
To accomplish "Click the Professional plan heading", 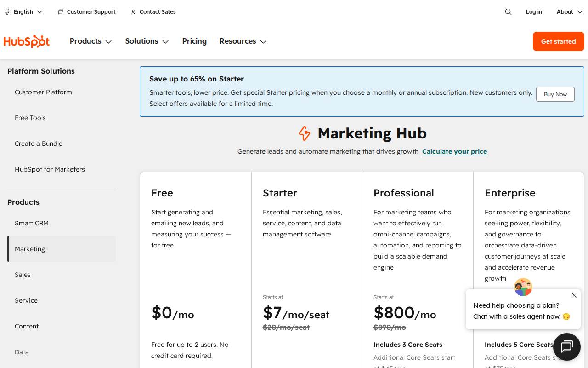I will [x=404, y=193].
